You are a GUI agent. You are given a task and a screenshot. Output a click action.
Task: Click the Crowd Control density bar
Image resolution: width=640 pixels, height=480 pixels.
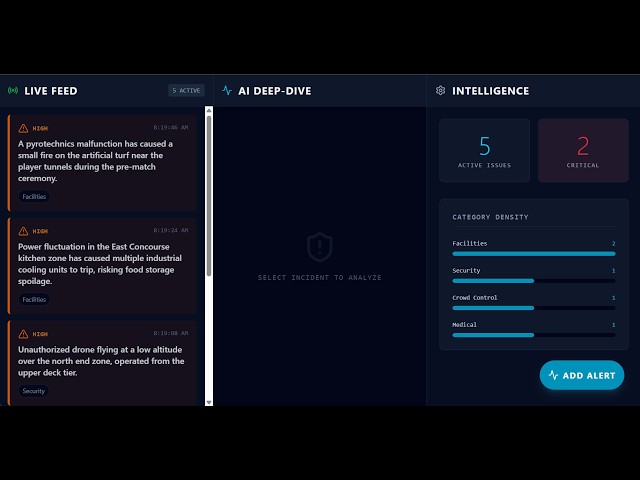point(534,308)
